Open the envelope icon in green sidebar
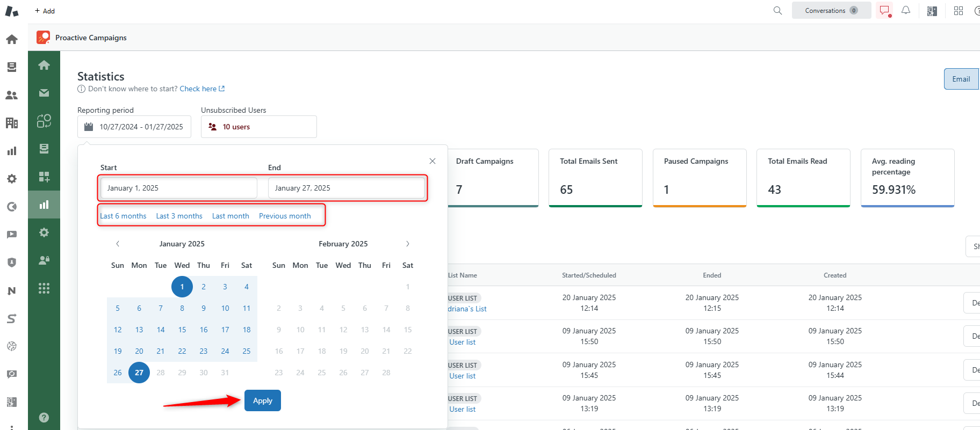The height and width of the screenshot is (430, 980). point(44,93)
